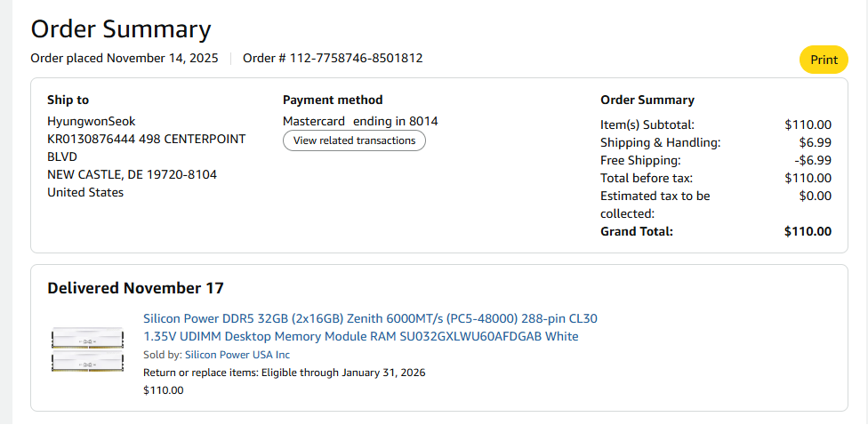This screenshot has height=425, width=868.
Task: Click the Order placed November 14, 2025 text
Action: pos(125,59)
